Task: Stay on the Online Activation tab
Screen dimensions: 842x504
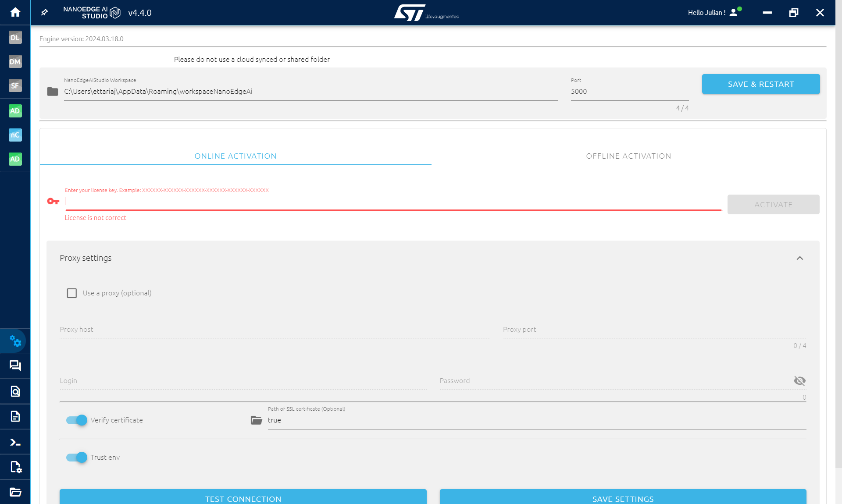Action: [235, 156]
